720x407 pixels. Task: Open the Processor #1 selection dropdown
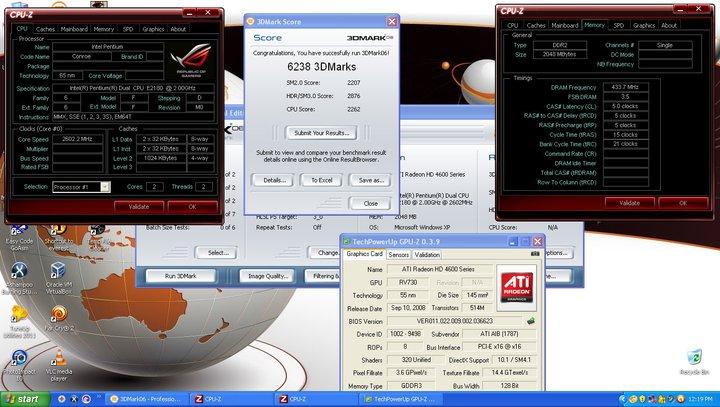(x=105, y=187)
